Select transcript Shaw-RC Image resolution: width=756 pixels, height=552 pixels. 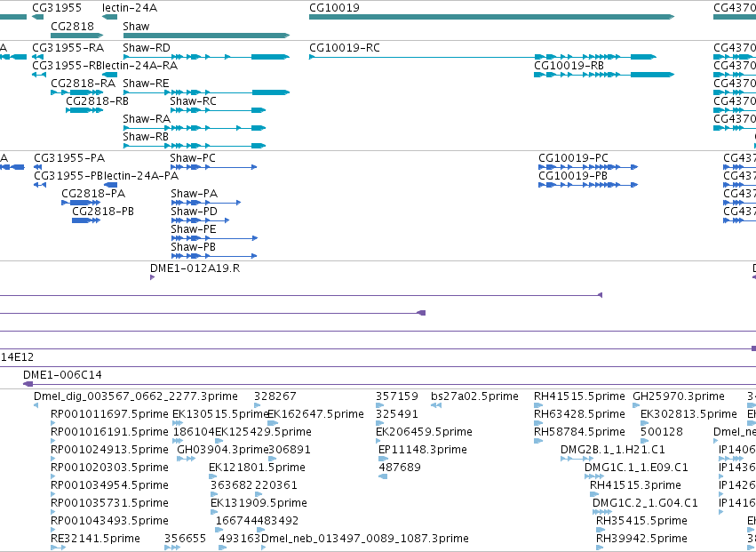[x=218, y=110]
